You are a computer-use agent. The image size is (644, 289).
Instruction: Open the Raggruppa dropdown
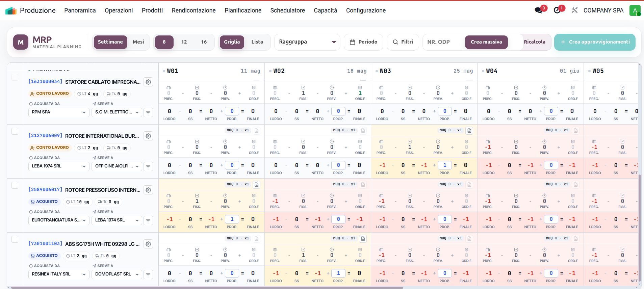click(x=307, y=42)
